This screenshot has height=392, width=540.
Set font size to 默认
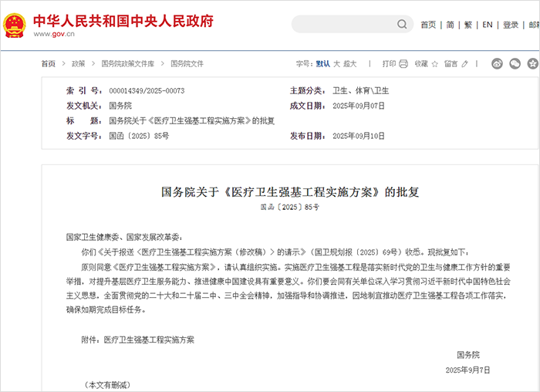[323, 64]
